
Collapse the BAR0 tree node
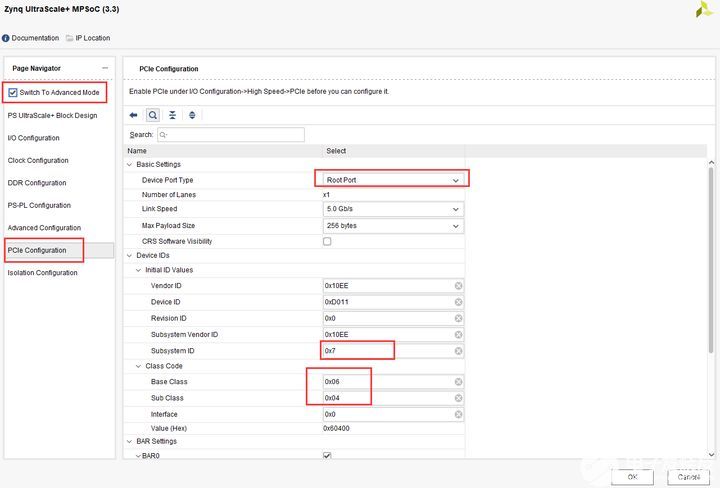coord(138,456)
